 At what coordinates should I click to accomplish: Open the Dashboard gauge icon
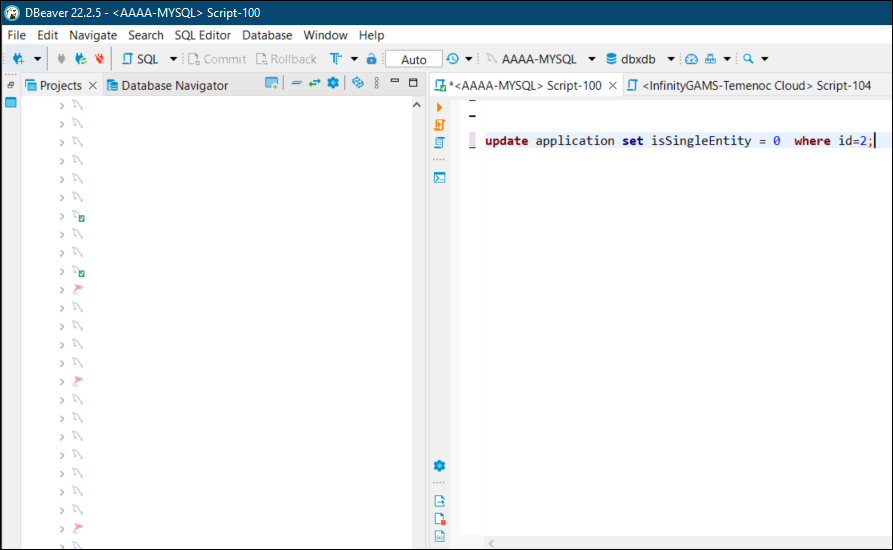pos(691,59)
